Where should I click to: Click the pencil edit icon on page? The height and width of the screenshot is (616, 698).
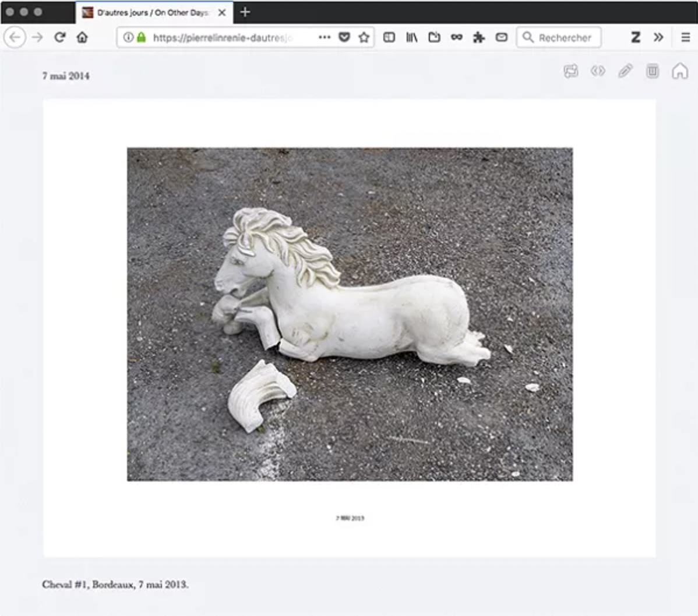tap(625, 71)
